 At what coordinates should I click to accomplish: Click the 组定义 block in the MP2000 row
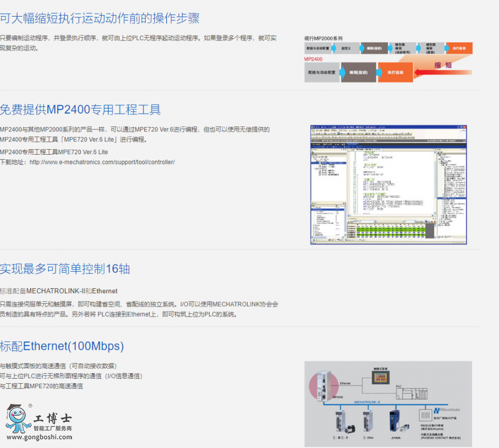tap(346, 48)
